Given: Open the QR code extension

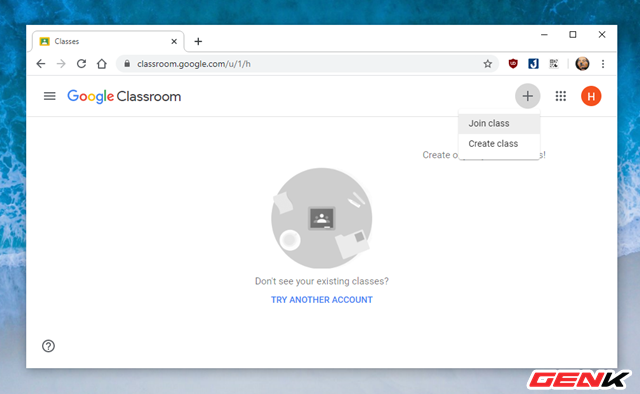Looking at the screenshot, I should coord(553,64).
